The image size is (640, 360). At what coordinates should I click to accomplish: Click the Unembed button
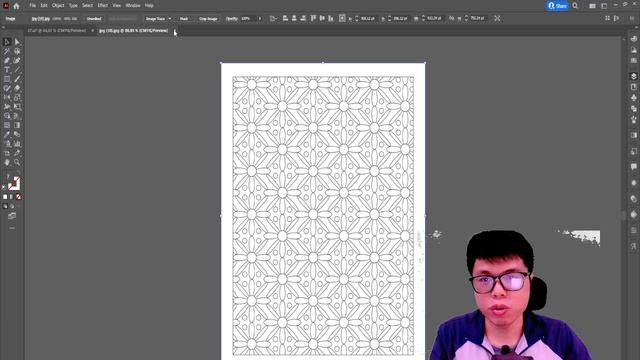point(94,19)
